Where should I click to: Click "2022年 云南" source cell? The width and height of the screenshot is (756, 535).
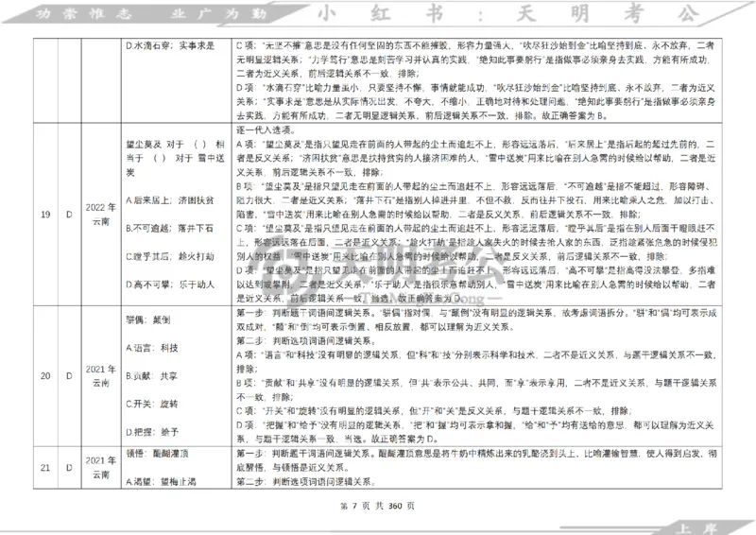101,215
